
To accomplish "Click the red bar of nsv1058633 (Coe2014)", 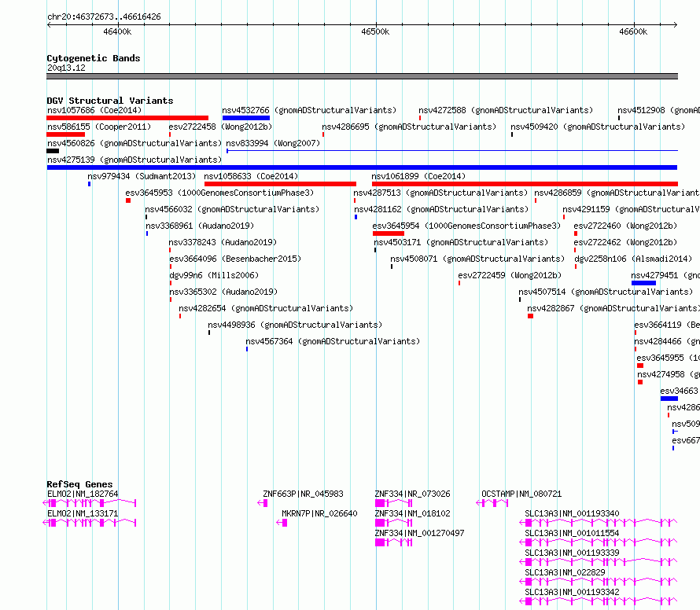I will 280,184.
